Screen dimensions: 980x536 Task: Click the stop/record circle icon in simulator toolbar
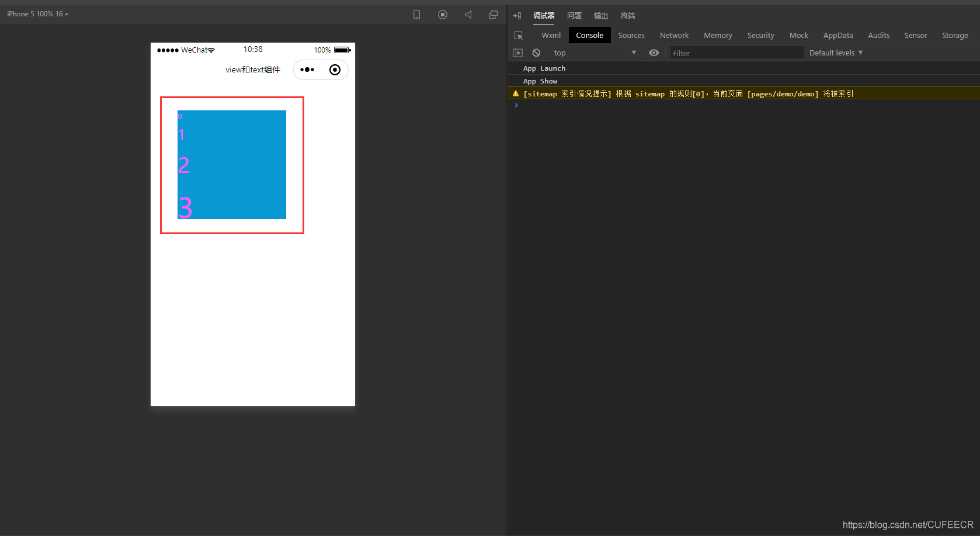pos(443,15)
